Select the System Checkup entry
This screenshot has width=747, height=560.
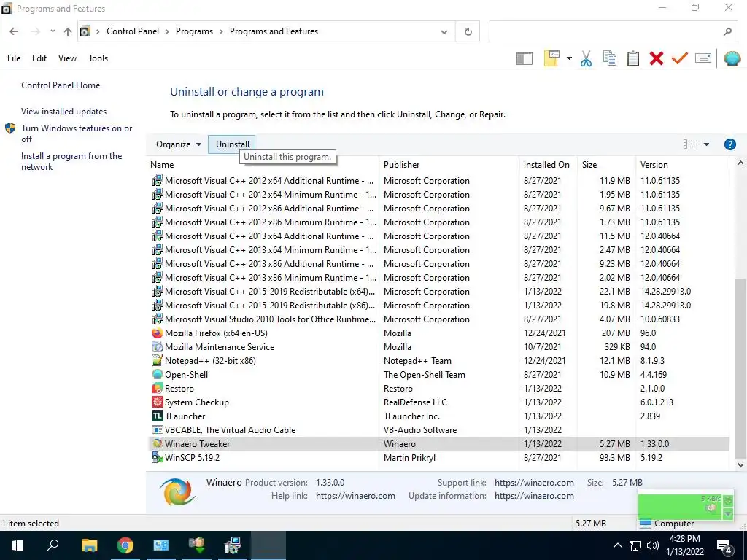click(x=438, y=402)
